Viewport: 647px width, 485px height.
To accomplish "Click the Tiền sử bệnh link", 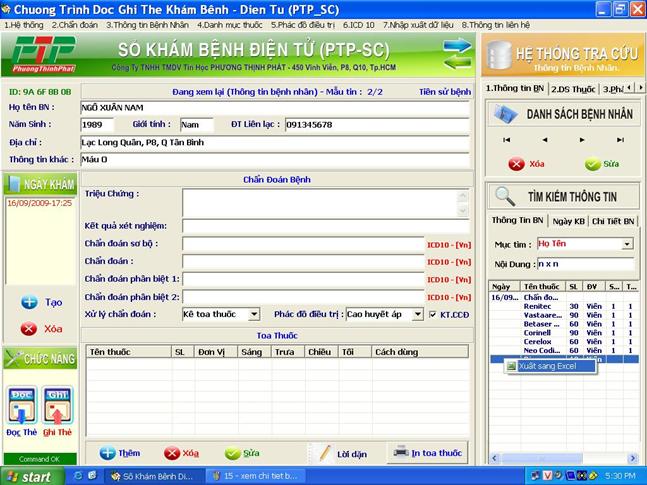I will [x=444, y=92].
